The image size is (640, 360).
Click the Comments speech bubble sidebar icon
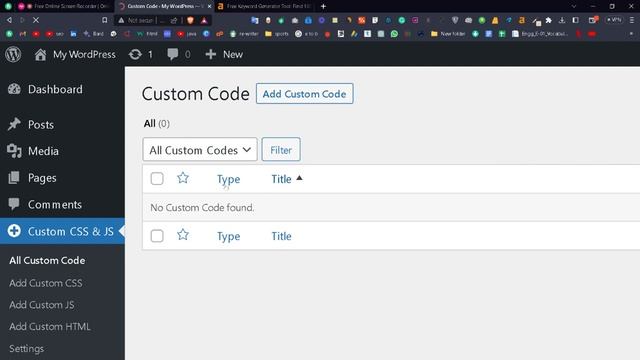point(14,204)
